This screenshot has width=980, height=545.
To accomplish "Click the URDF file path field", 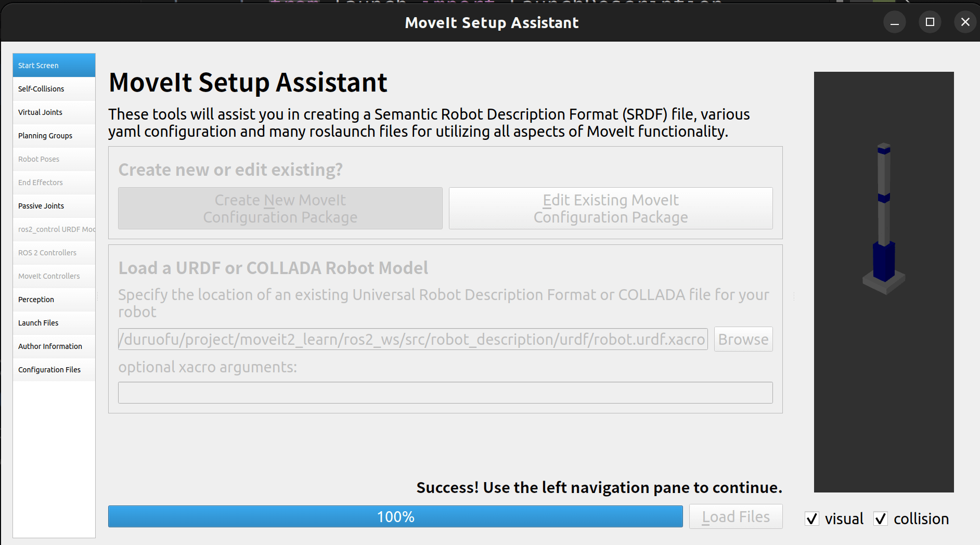I will pyautogui.click(x=412, y=339).
